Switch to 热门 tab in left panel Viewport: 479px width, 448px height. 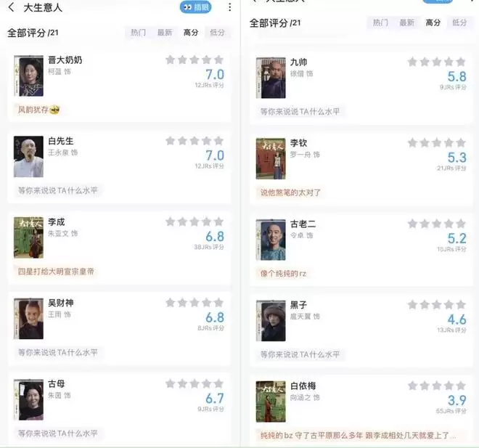click(x=138, y=33)
